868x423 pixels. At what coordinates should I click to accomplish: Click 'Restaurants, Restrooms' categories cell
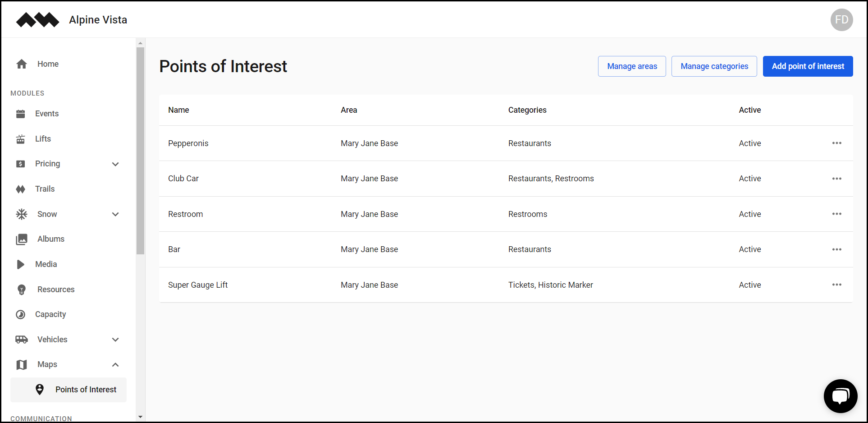coord(551,179)
